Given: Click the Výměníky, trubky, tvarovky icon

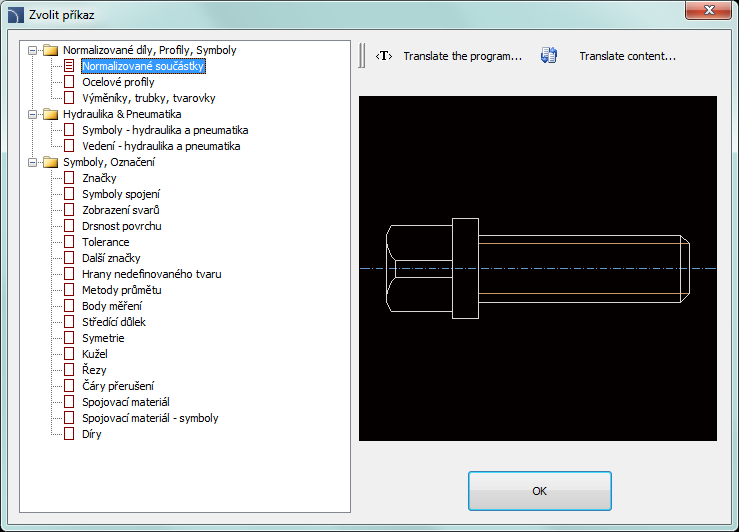Looking at the screenshot, I should [x=69, y=98].
